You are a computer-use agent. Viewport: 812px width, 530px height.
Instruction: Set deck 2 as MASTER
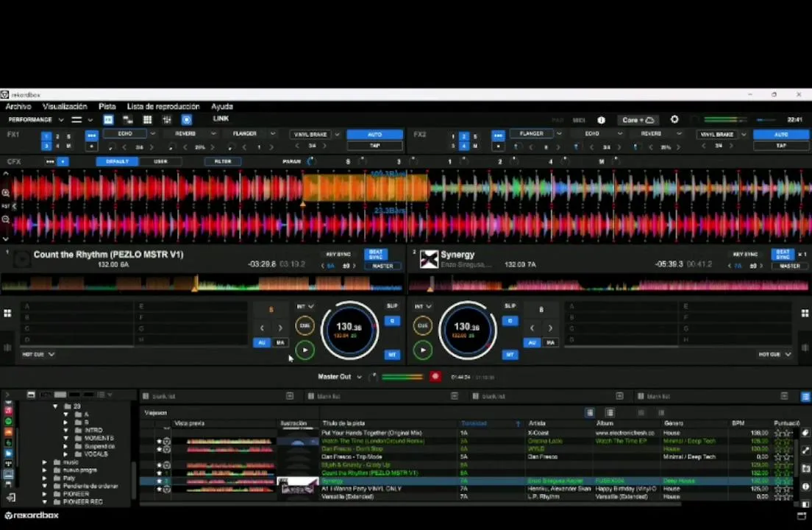(789, 266)
